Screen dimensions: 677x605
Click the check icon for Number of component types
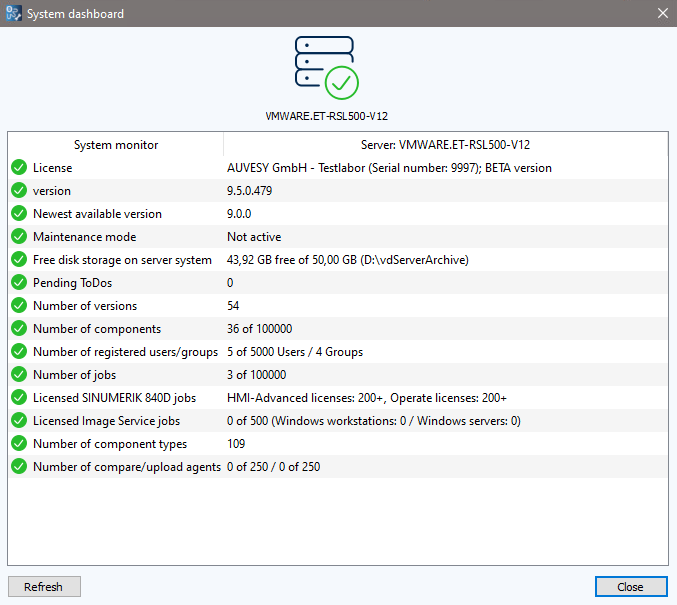pyautogui.click(x=19, y=444)
